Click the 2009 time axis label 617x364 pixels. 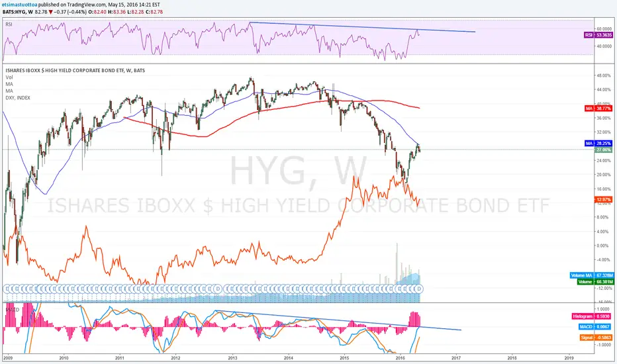pyautogui.click(x=8, y=358)
